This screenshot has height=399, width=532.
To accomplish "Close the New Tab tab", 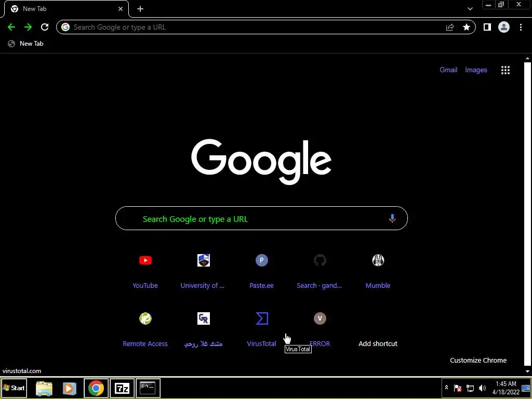I will click(121, 9).
